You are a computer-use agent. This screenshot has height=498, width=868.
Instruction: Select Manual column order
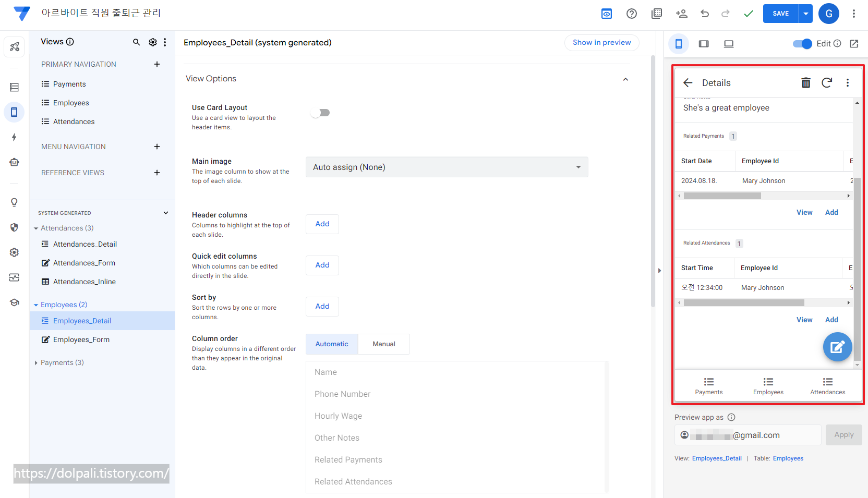click(x=384, y=344)
